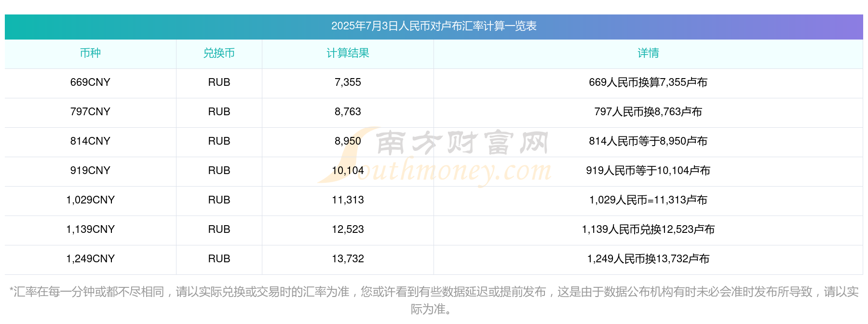The width and height of the screenshot is (868, 324).
Task: Click the result value 8,950
Action: tap(348, 141)
